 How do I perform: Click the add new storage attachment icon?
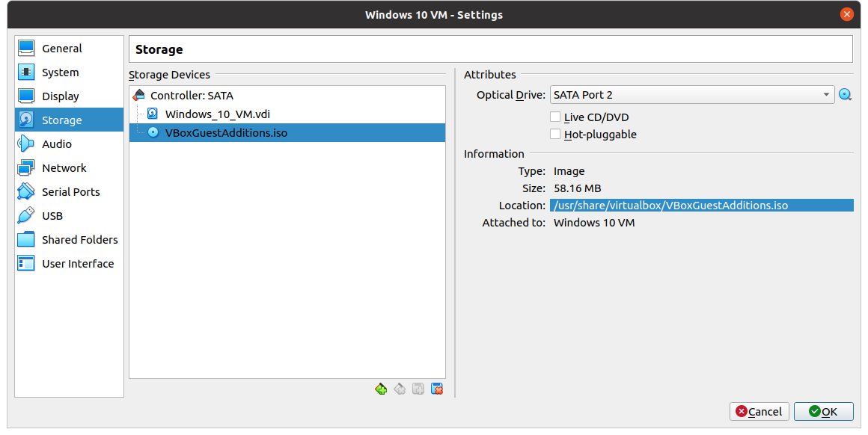(x=418, y=389)
